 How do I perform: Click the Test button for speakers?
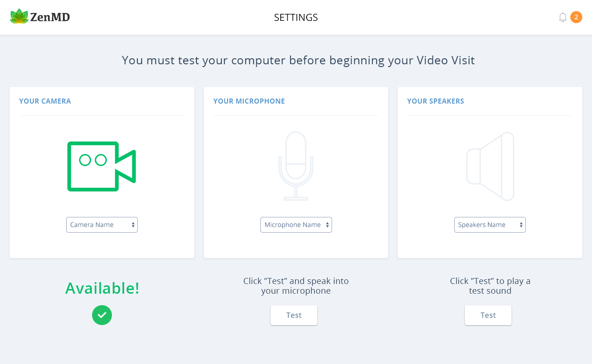click(x=488, y=315)
